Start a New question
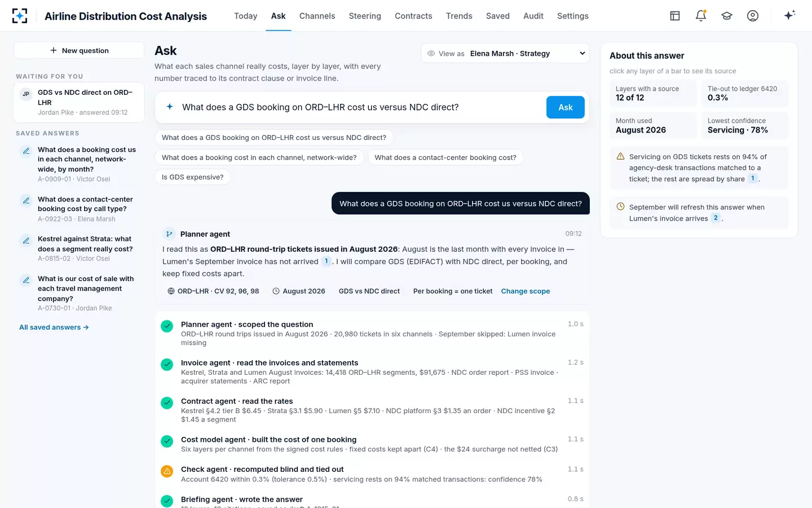 click(x=79, y=50)
